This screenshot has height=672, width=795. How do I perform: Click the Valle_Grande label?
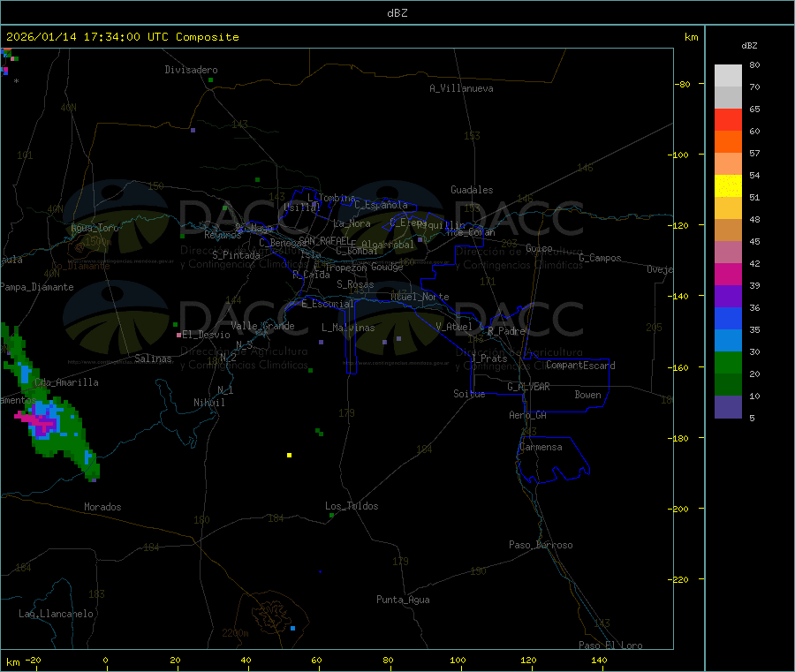click(262, 326)
